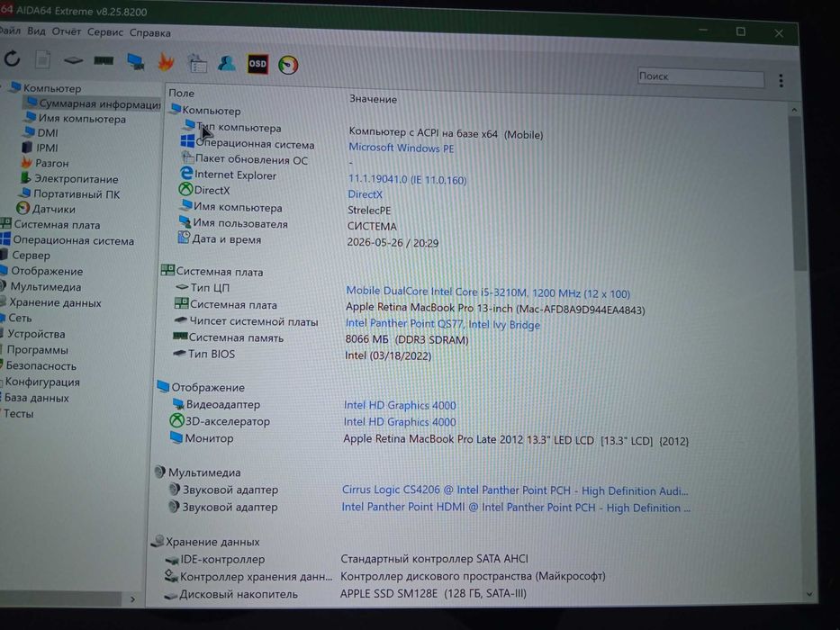This screenshot has height=630, width=840.
Task: Click the Системная память row
Action: click(x=321, y=338)
